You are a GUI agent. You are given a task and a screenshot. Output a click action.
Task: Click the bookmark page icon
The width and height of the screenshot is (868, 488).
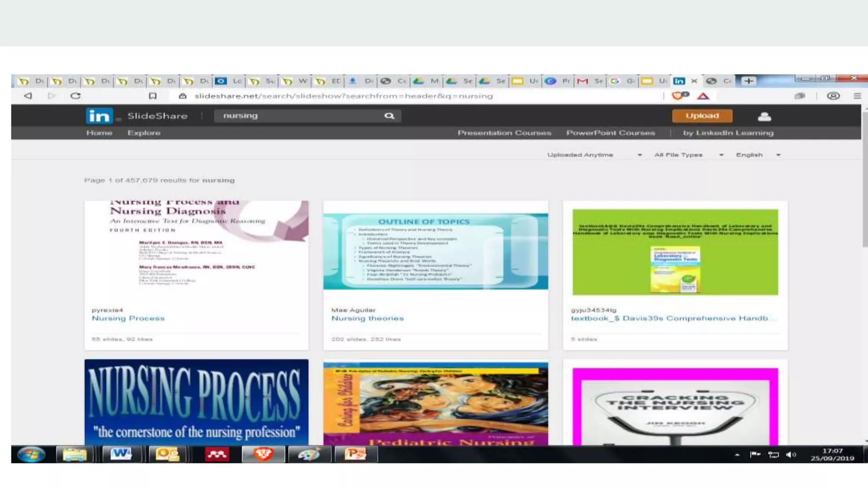(153, 96)
